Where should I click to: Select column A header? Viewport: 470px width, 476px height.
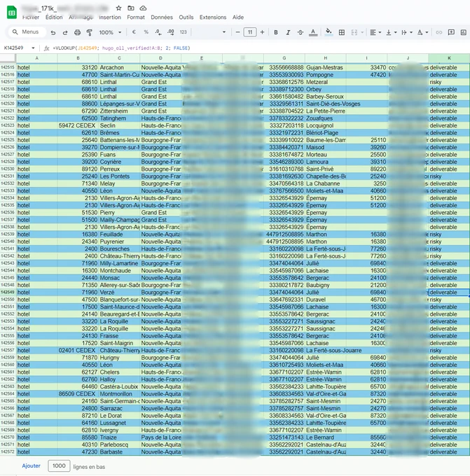click(x=36, y=58)
